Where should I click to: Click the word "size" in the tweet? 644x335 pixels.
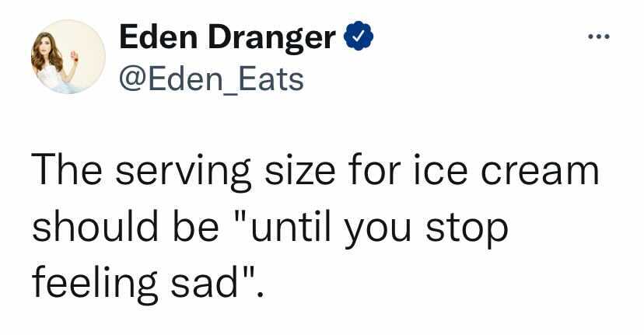coord(300,170)
